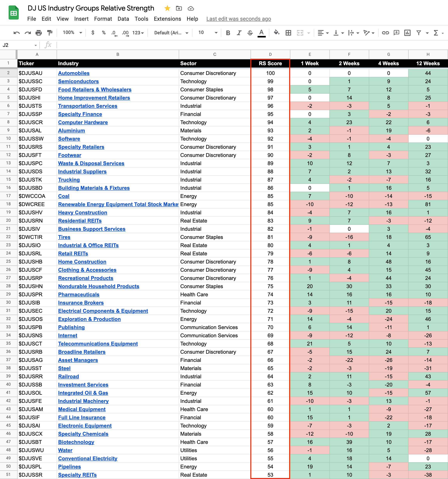Open the fill color paint bucket
Screen dimensions: 448x479
(x=276, y=33)
